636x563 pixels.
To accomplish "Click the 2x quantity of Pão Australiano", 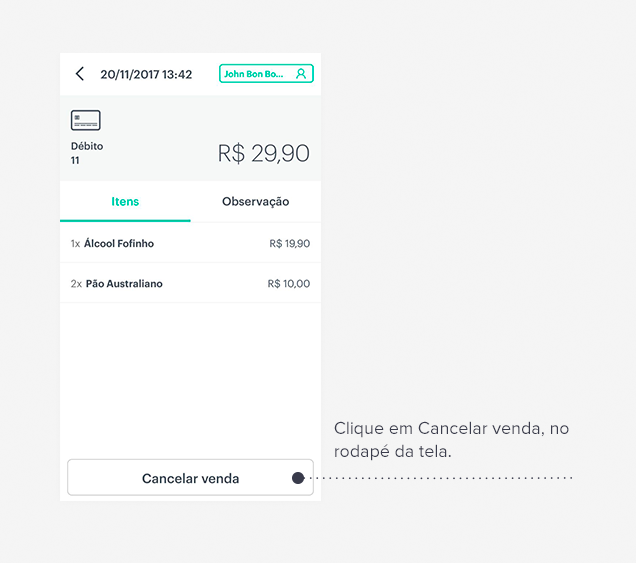I will tap(76, 284).
